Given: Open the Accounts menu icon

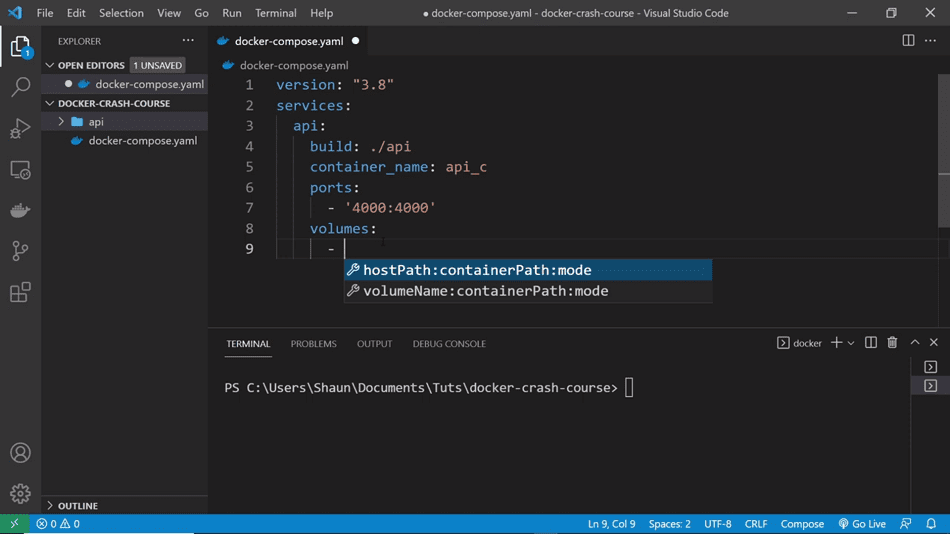Looking at the screenshot, I should 20,453.
